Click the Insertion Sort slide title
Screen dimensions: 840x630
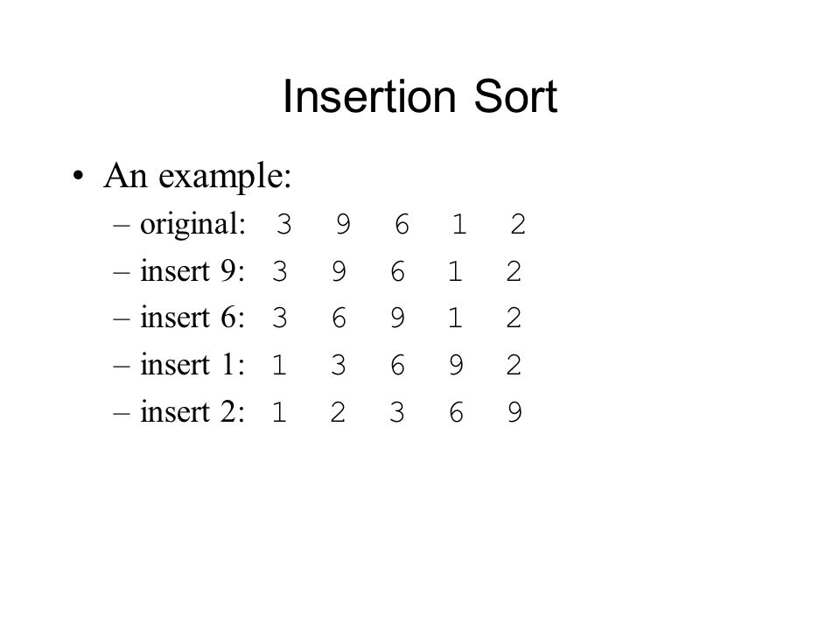tap(420, 96)
